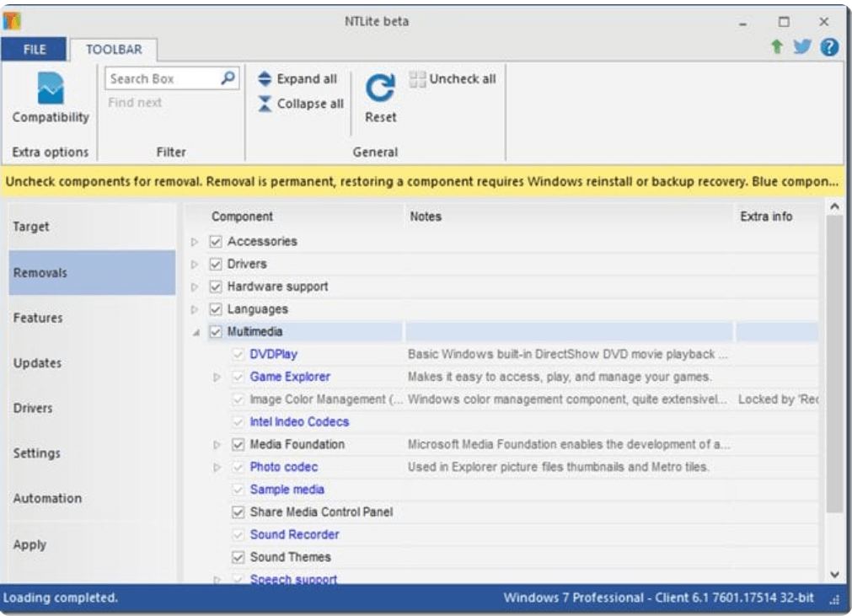This screenshot has width=852, height=616.
Task: Open the Compatibility extra options icon
Action: click(50, 89)
